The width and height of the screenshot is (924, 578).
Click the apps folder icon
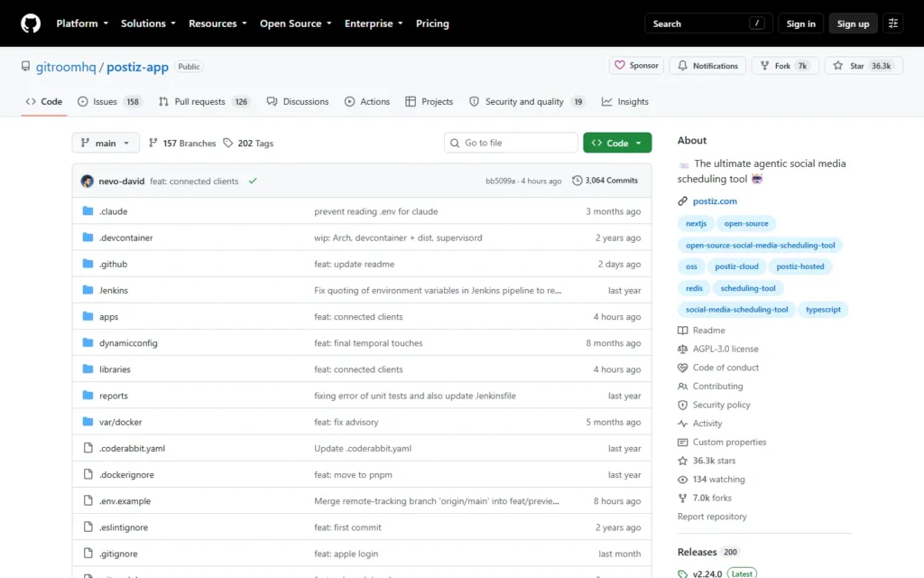point(88,317)
